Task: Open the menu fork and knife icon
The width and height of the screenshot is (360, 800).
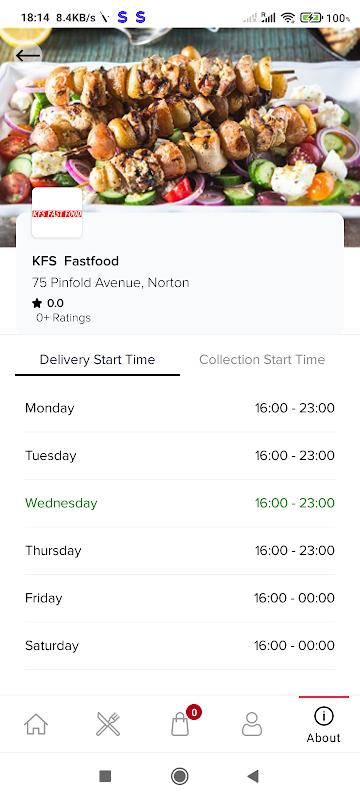Action: click(x=108, y=723)
